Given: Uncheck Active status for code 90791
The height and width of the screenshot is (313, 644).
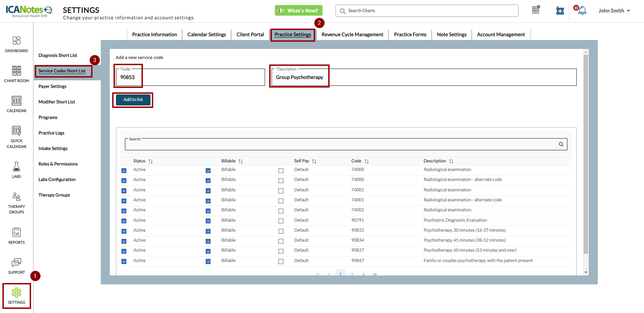Looking at the screenshot, I should (124, 221).
